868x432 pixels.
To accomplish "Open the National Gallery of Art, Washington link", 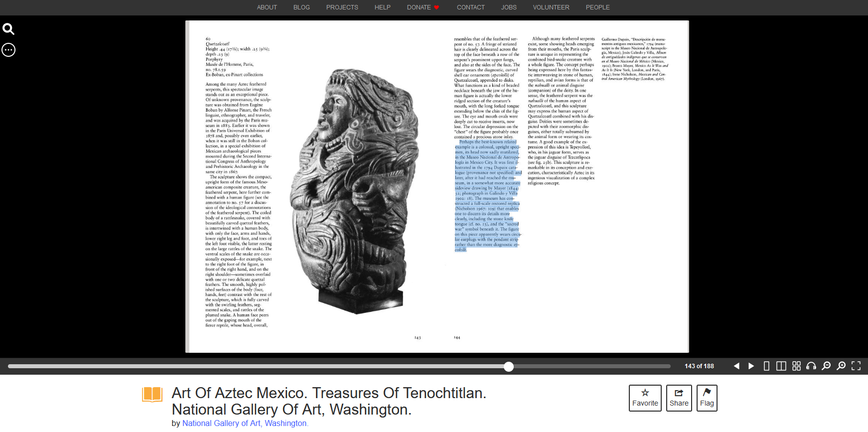I will coord(245,423).
